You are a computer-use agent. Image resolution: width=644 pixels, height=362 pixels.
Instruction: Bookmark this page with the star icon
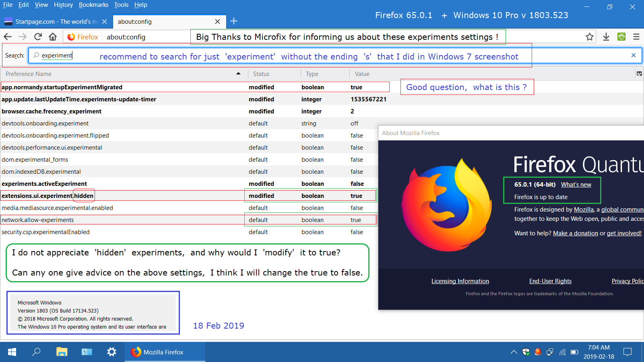590,37
